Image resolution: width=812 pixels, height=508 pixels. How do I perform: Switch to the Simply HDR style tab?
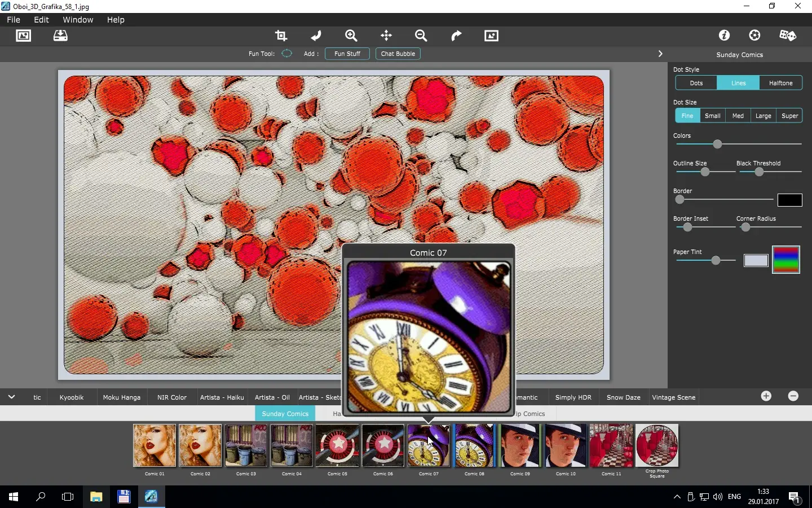tap(573, 397)
